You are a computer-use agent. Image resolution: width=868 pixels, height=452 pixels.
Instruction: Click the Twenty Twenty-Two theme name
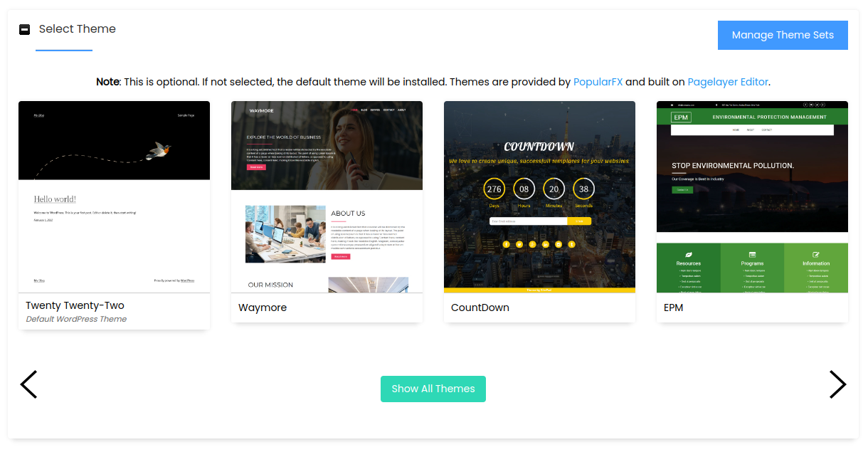click(x=75, y=305)
